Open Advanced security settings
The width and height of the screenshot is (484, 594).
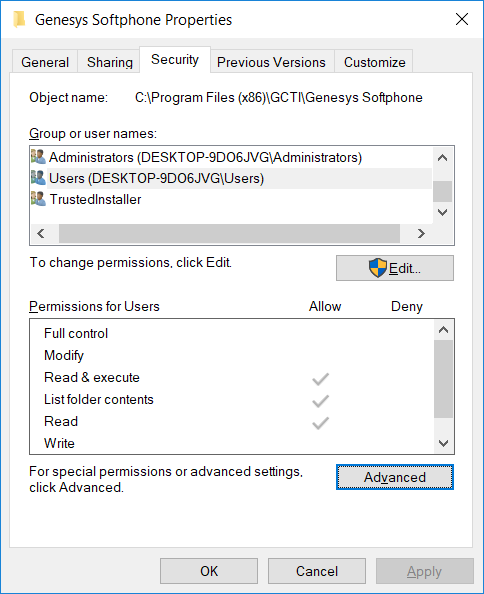point(395,477)
